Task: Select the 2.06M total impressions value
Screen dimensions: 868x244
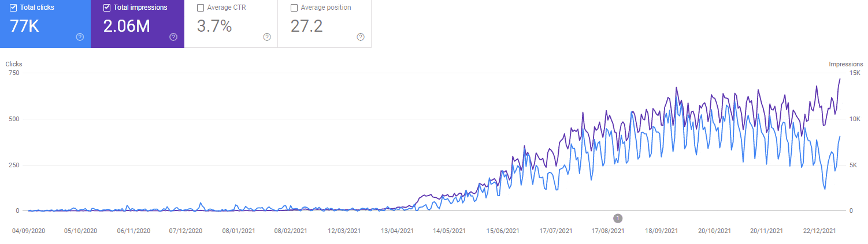Action: tap(127, 26)
